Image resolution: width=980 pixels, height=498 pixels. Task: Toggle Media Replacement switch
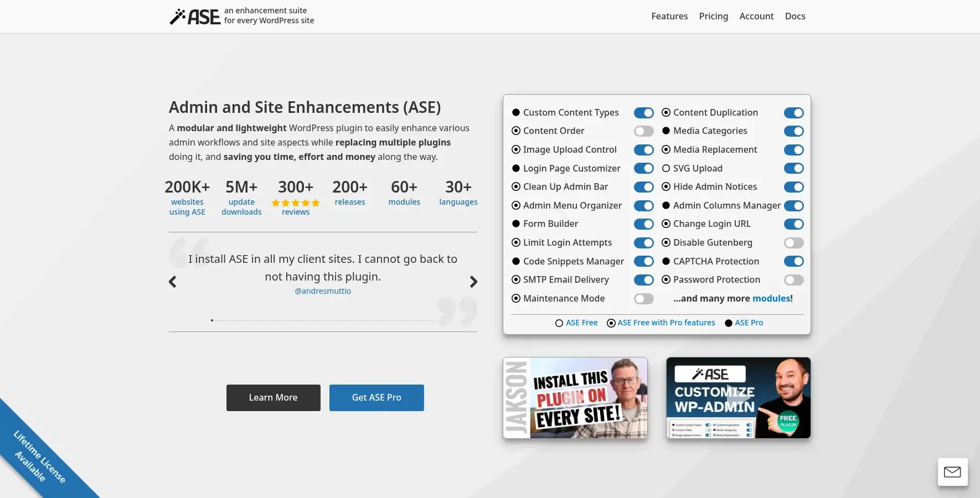click(794, 150)
